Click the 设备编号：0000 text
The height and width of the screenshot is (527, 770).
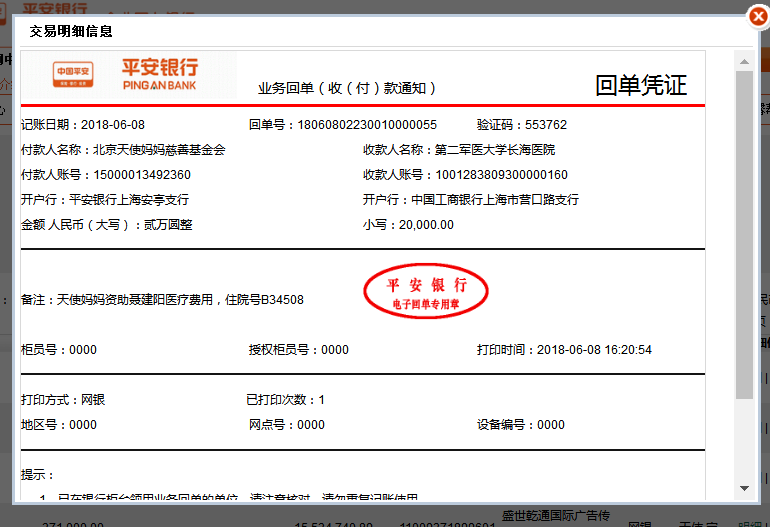click(x=521, y=425)
